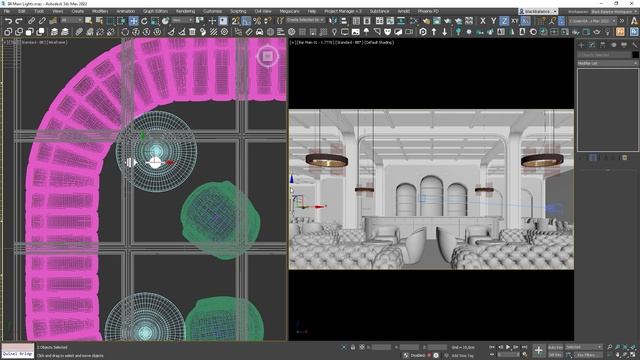Image resolution: width=640 pixels, height=360 pixels.
Task: Click the picture frame icon in second toolbar
Action: pos(356,31)
